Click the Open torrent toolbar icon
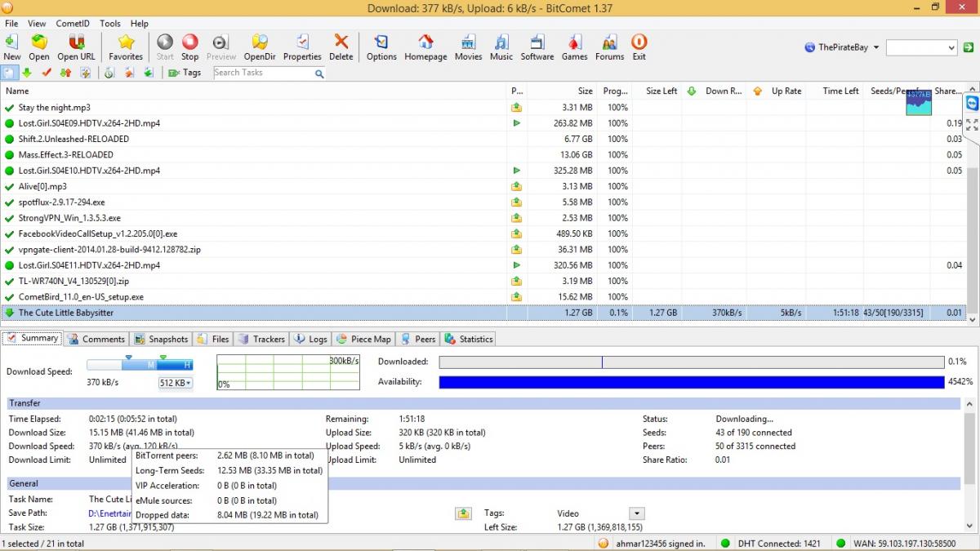980x551 pixels. click(39, 47)
